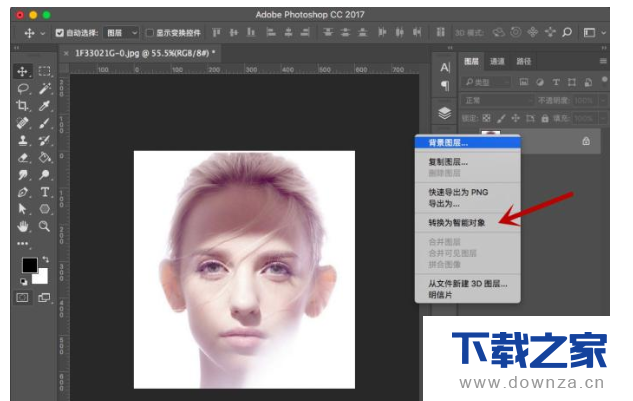The height and width of the screenshot is (401, 633).
Task: Close the 1F33021G-0.jpg document tab
Action: [66, 53]
